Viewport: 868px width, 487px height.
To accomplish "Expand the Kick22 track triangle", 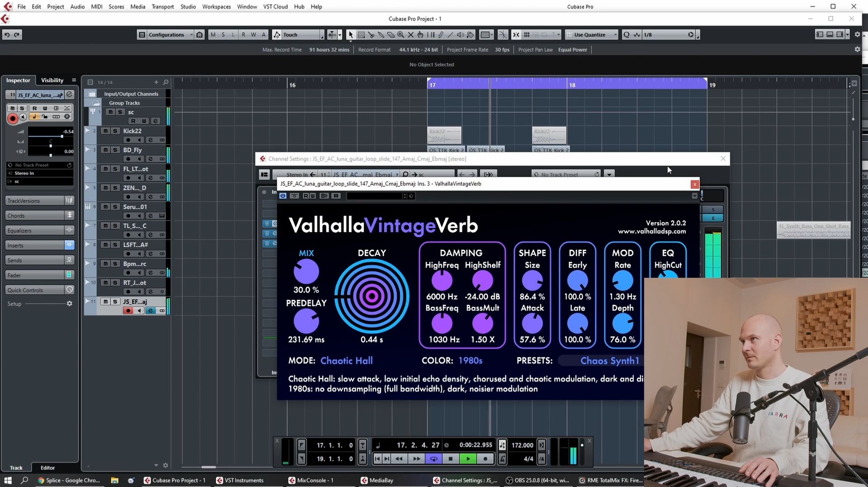I will pos(88,131).
